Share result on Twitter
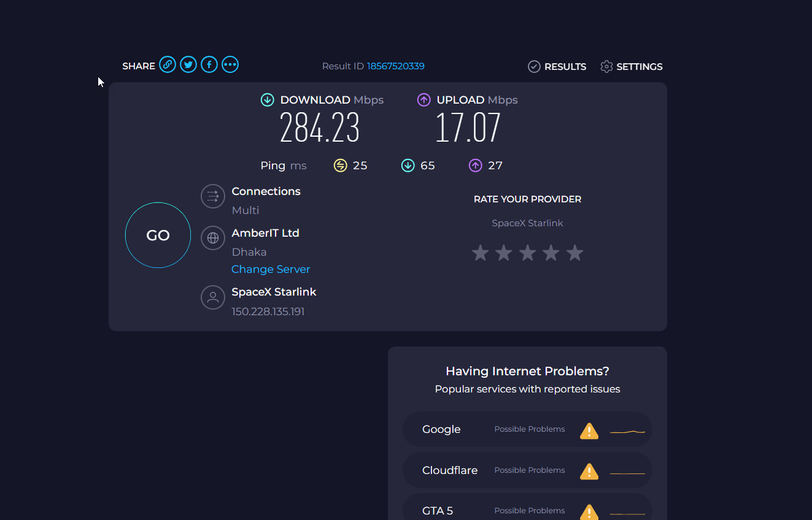This screenshot has height=520, width=812. [188, 64]
